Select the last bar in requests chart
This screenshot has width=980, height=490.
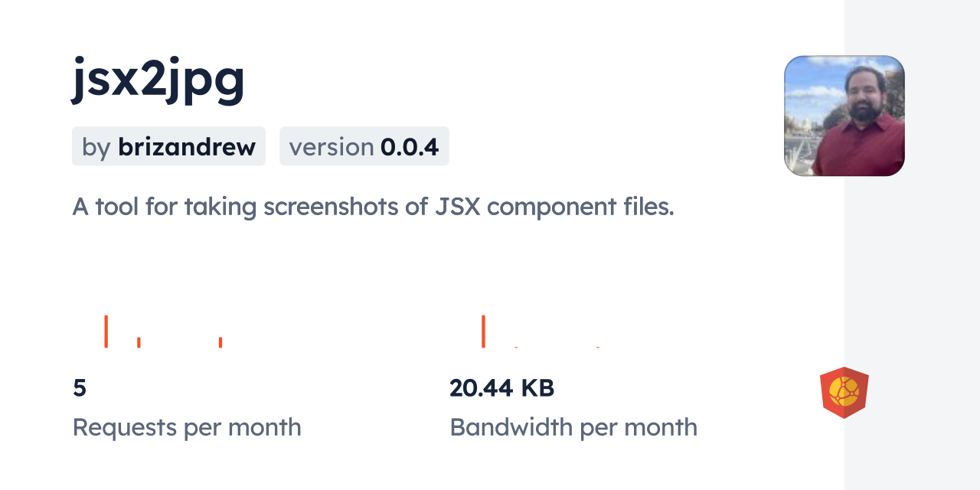click(220, 342)
